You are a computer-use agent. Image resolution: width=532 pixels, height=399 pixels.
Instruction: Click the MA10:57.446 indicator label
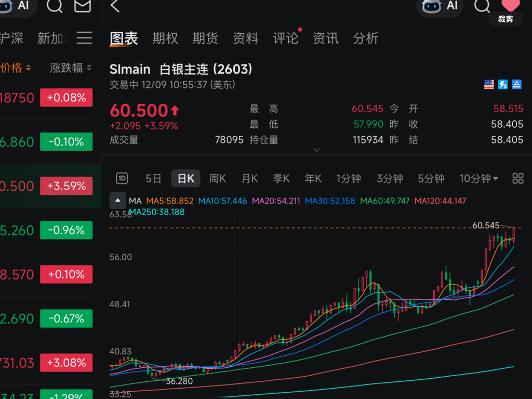222,201
